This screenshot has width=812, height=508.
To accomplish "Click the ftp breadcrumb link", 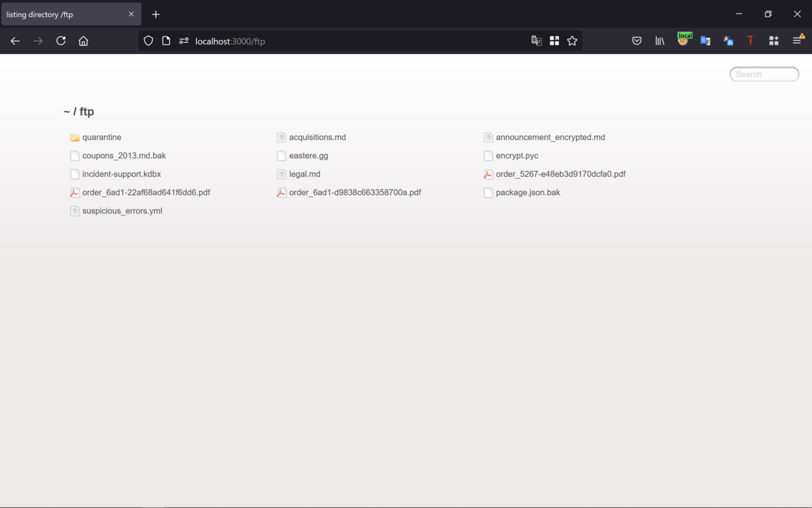I will click(87, 112).
